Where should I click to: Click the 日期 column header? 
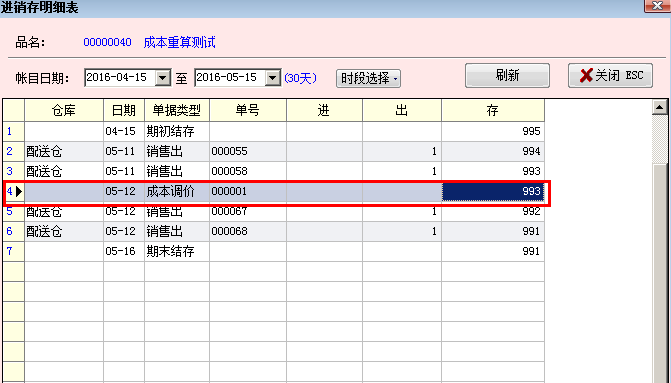[x=124, y=110]
